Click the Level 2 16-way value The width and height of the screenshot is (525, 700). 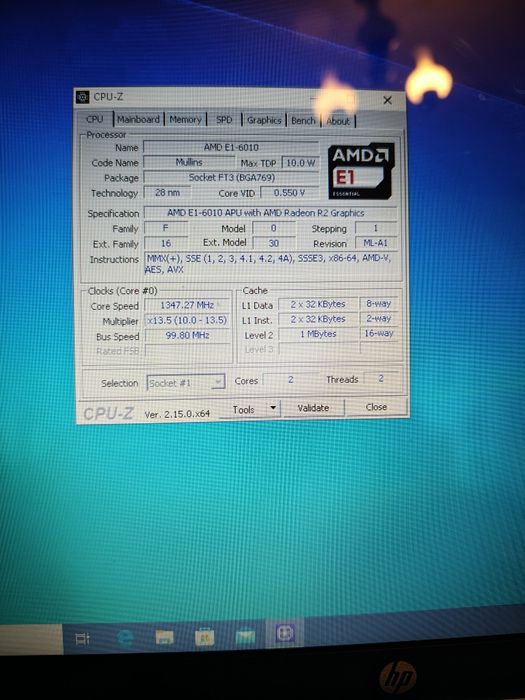click(x=379, y=333)
